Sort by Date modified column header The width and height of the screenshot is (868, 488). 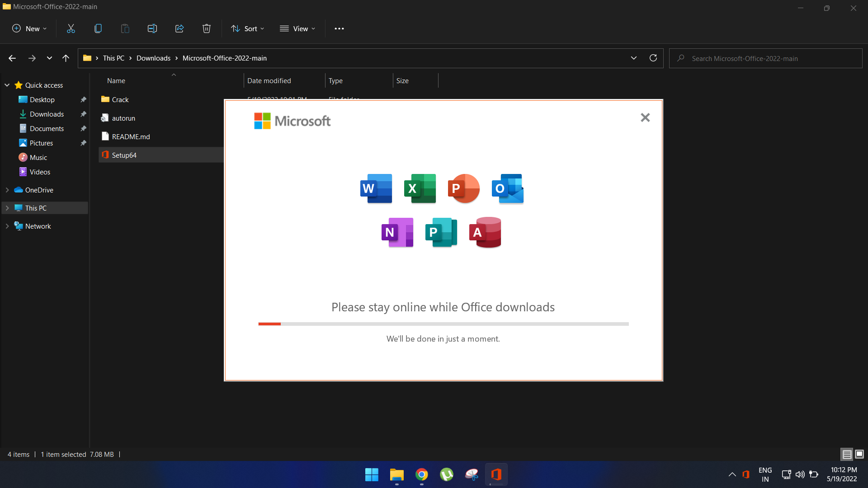coord(269,80)
